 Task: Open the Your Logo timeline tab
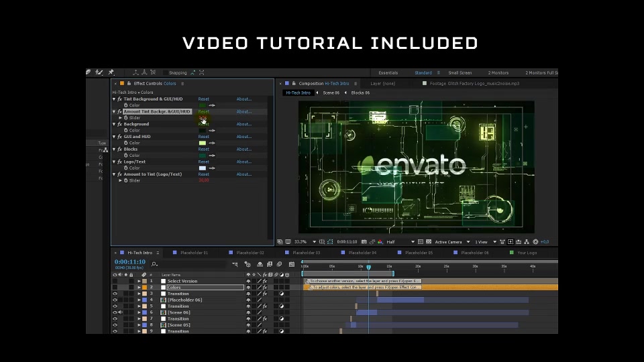point(527,253)
